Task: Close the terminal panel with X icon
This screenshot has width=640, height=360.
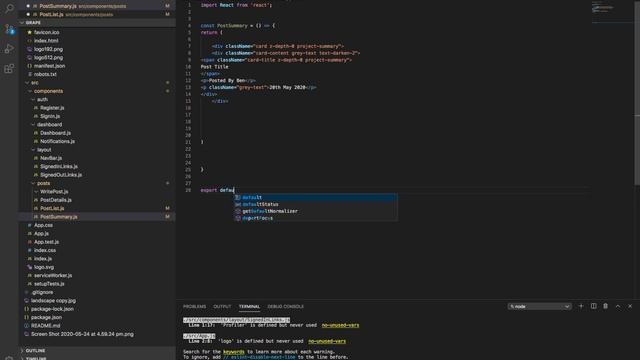Action: (630, 306)
